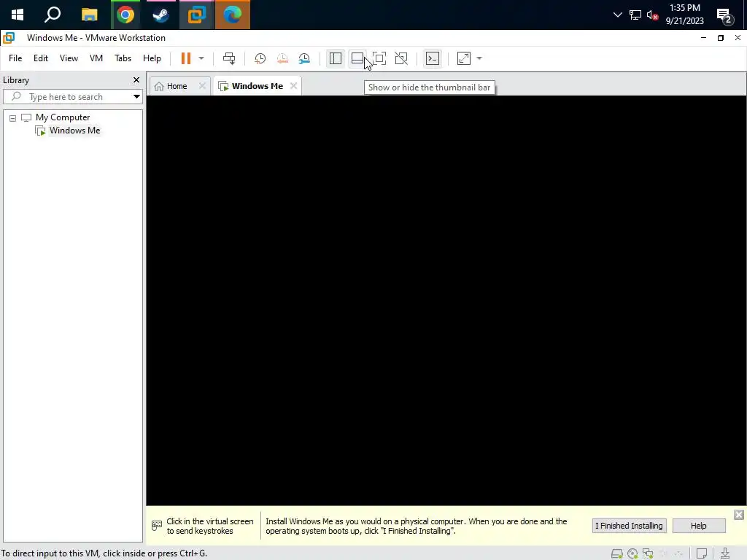Open the library search dropdown arrow

coord(136,97)
